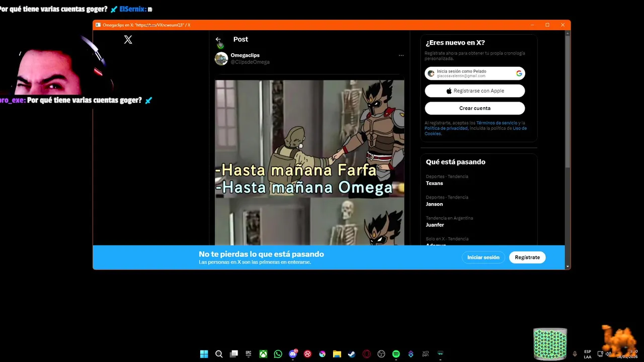The height and width of the screenshot is (362, 644).
Task: Open OBS Studio on taskbar
Action: pyautogui.click(x=381, y=354)
